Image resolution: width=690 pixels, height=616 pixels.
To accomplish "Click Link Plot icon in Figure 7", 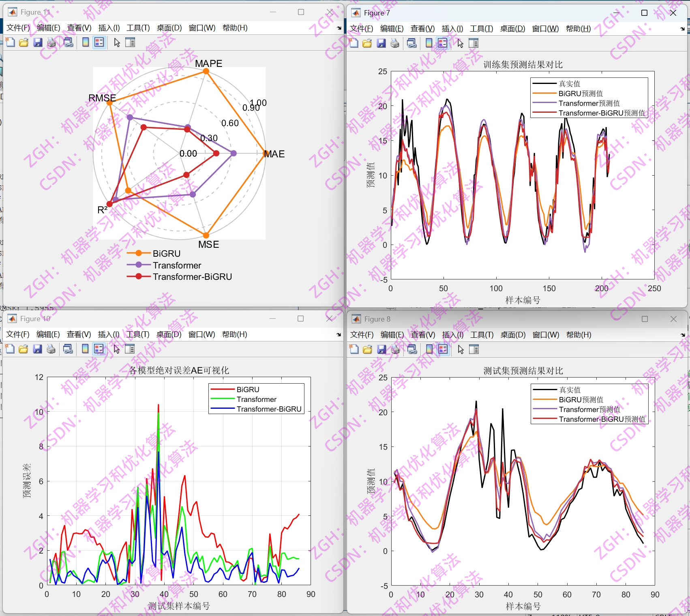I will (x=412, y=43).
